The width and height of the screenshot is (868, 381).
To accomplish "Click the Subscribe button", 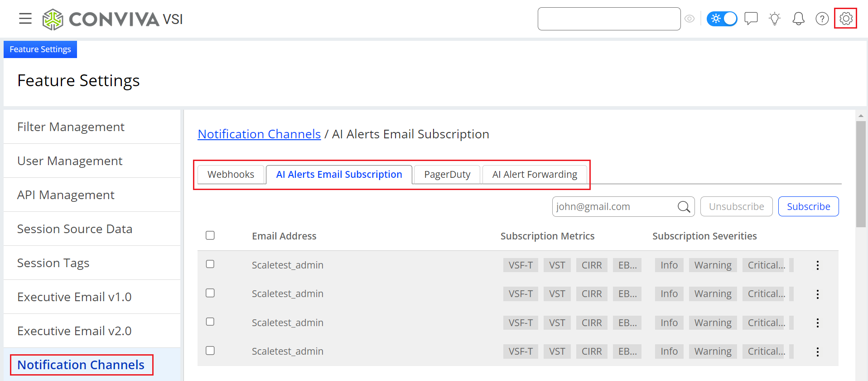I will coord(808,207).
